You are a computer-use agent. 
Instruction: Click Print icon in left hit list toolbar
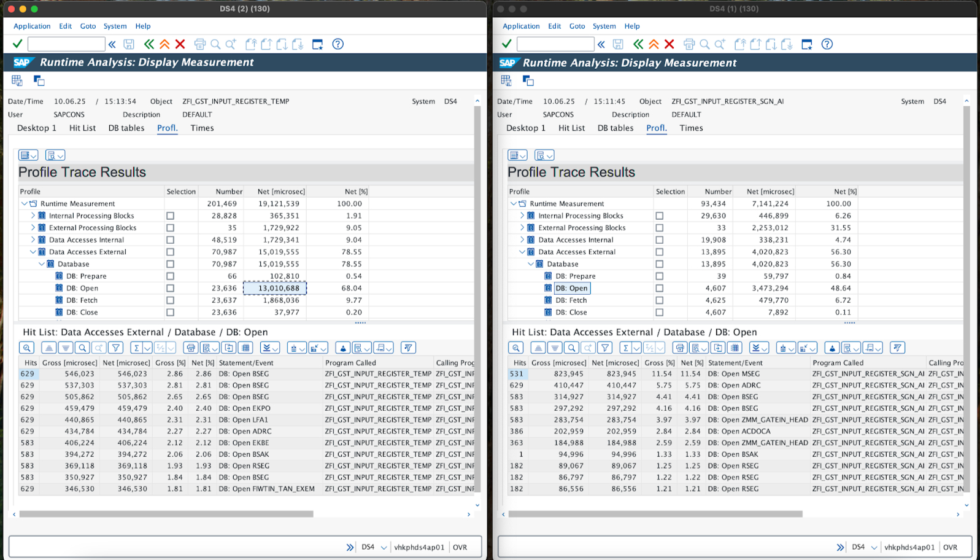[x=191, y=348]
